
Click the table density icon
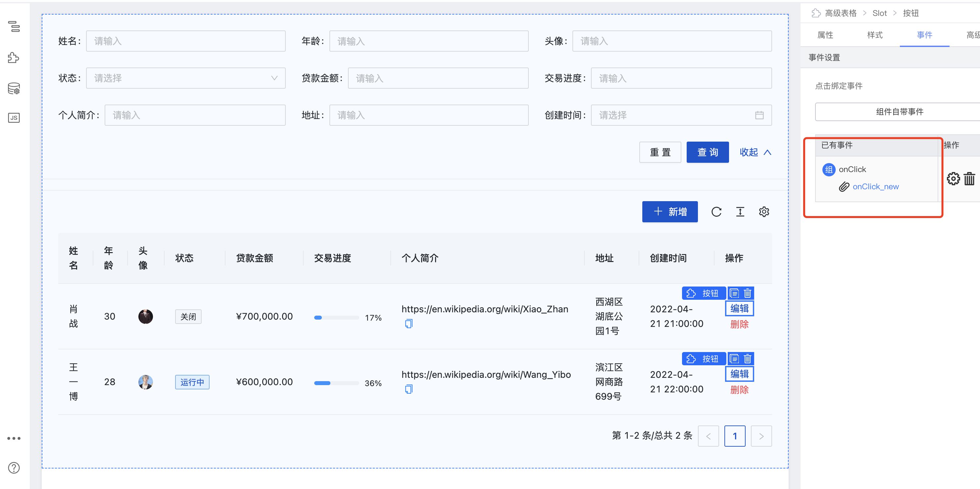pos(740,212)
